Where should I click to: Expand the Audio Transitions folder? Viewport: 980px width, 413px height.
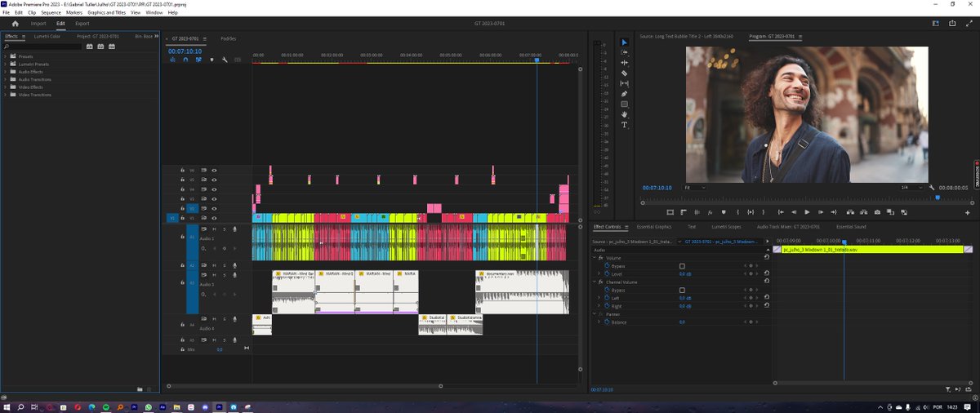point(7,79)
